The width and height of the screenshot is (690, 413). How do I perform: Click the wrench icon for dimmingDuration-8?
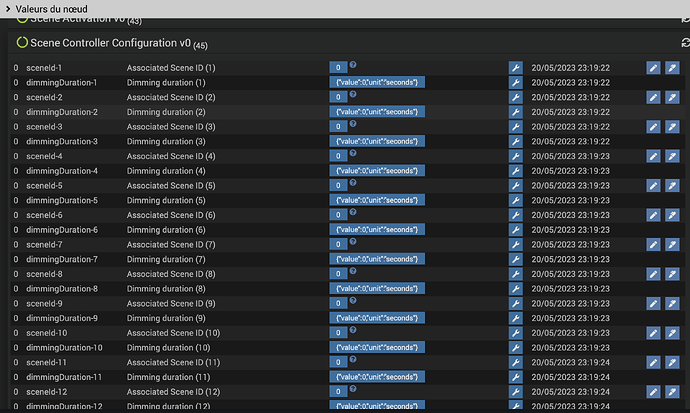tap(515, 289)
